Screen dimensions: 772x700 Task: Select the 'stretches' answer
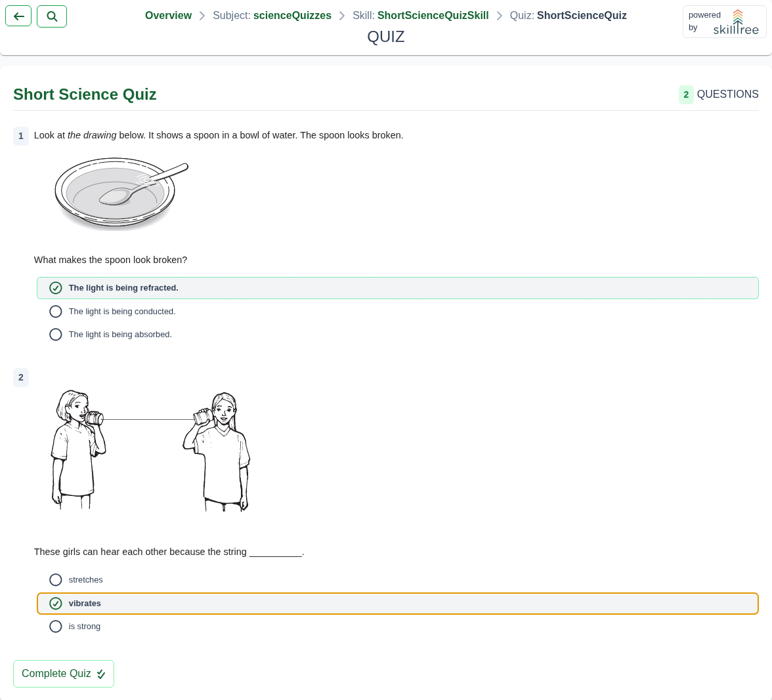coord(398,579)
